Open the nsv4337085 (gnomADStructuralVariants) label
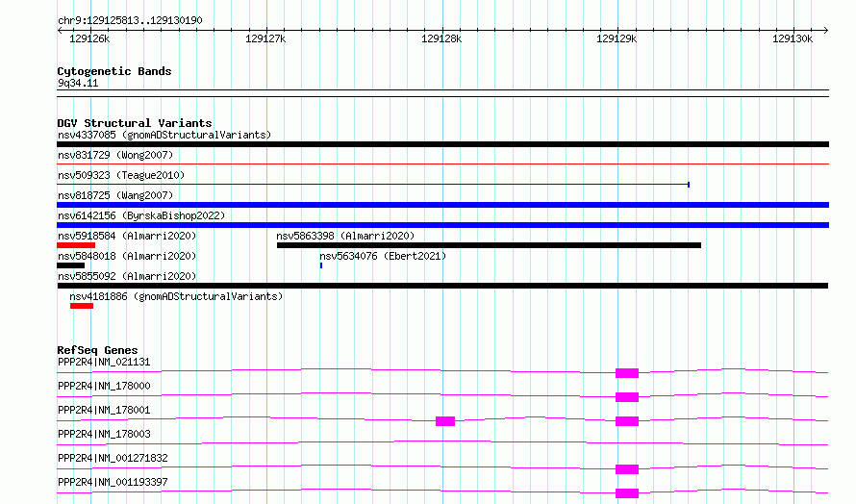This screenshot has width=856, height=504. tap(164, 135)
